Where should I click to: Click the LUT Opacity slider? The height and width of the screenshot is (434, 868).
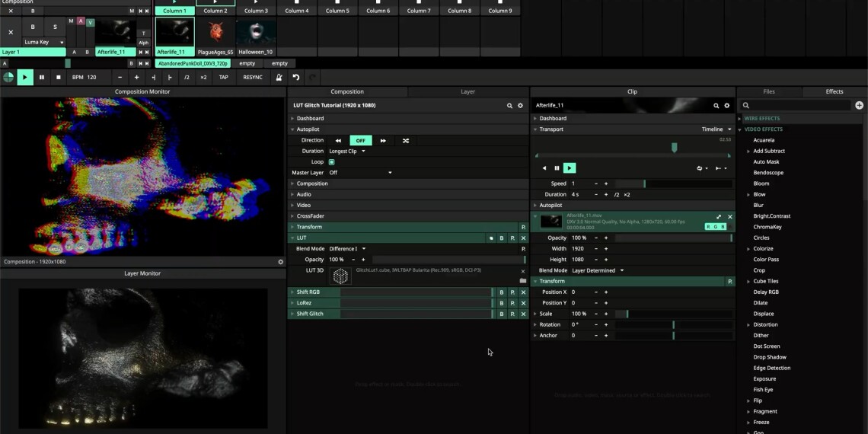[x=448, y=260]
